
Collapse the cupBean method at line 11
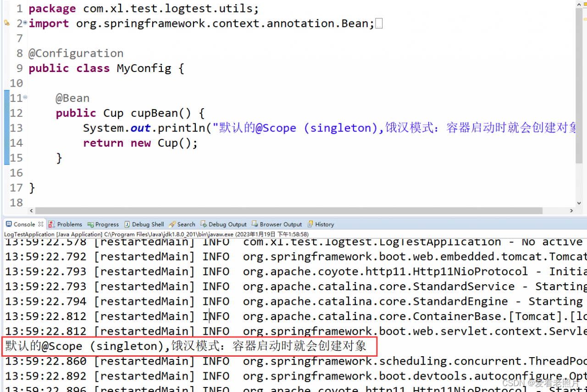(x=25, y=97)
